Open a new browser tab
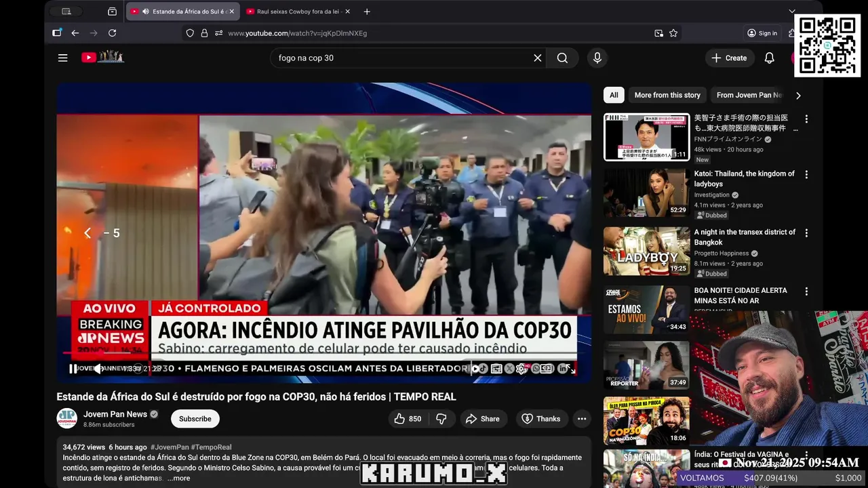The width and height of the screenshot is (868, 488). tap(367, 12)
